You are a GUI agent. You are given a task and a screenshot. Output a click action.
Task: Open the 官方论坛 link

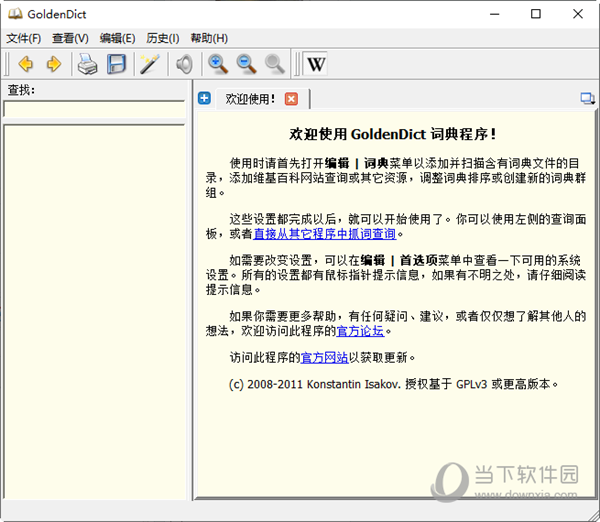coord(360,331)
